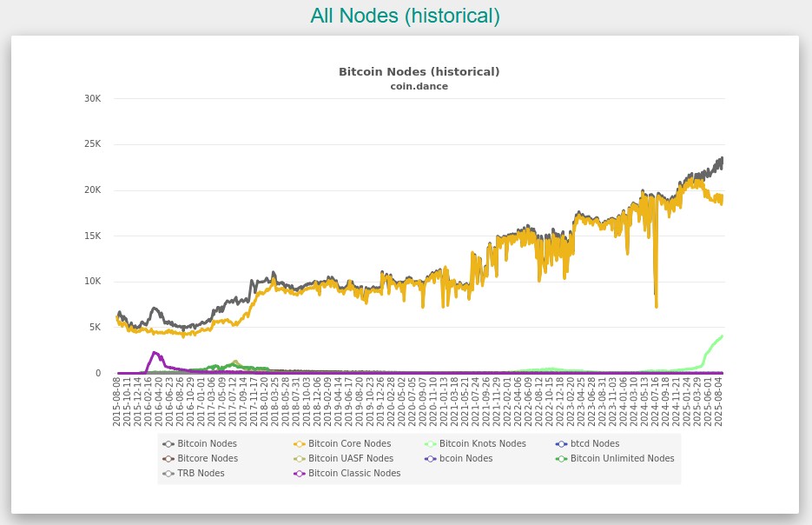This screenshot has height=525, width=812.
Task: Hide the Bitcoin UASF Nodes series
Action: click(x=343, y=459)
